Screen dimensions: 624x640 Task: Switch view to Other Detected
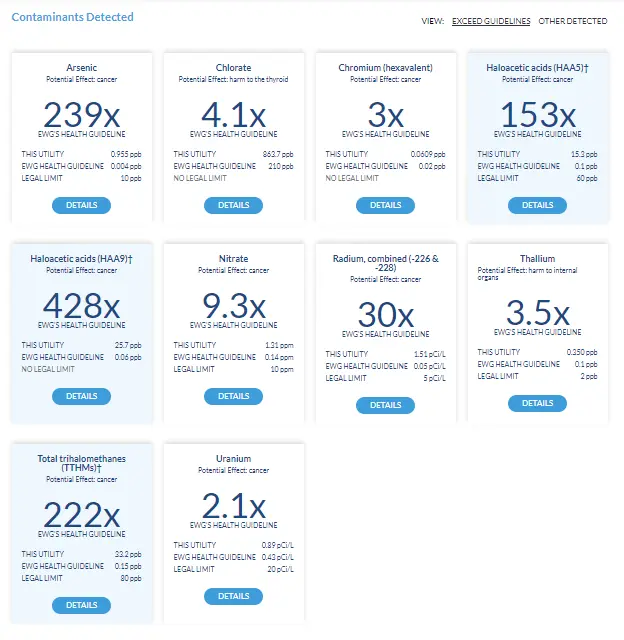[572, 21]
